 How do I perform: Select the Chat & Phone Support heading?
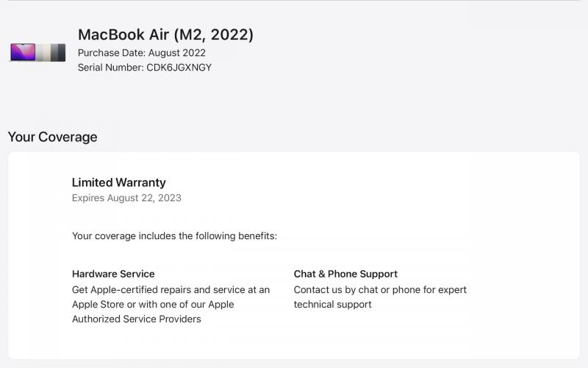coord(345,274)
